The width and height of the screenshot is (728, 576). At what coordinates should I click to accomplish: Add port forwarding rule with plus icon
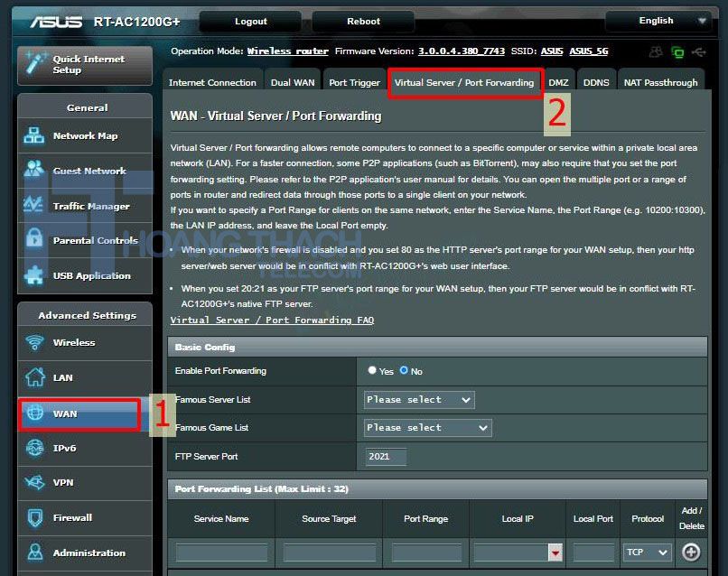pyautogui.click(x=691, y=553)
